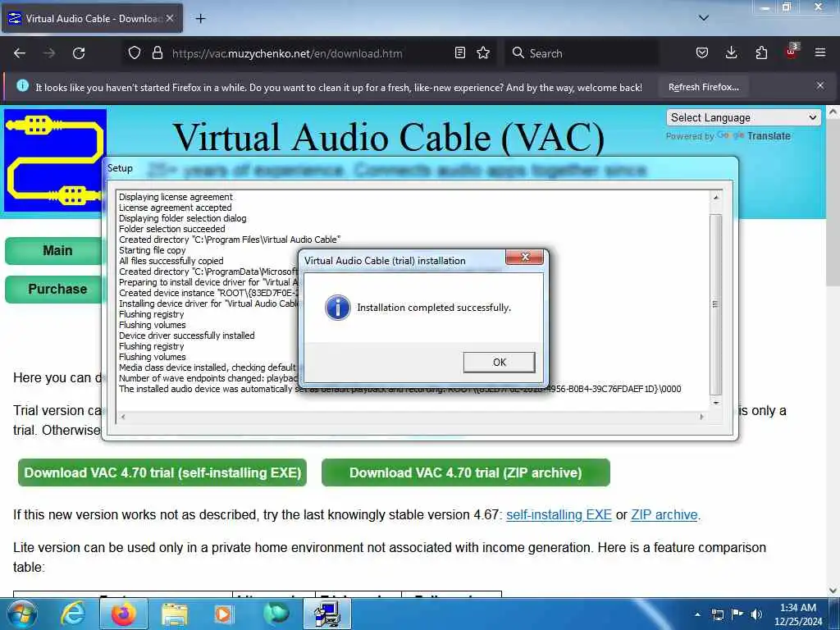
Task: Reload the current Firefox page
Action: [x=79, y=53]
